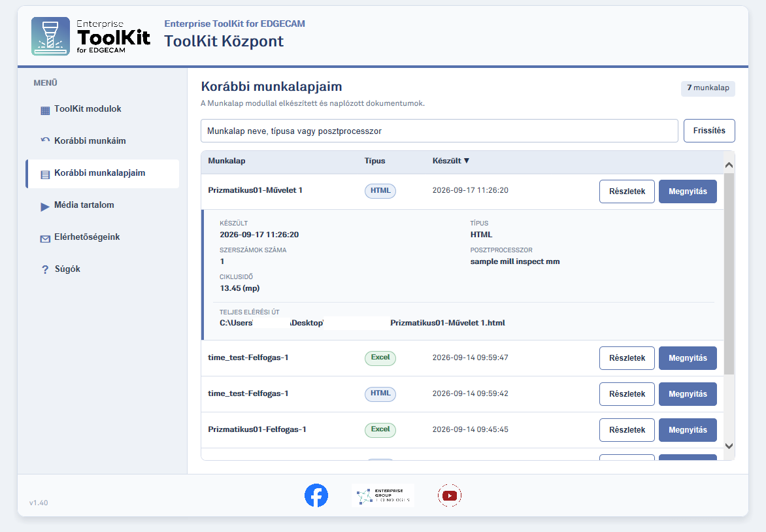Open Súgók menu item

(x=103, y=270)
